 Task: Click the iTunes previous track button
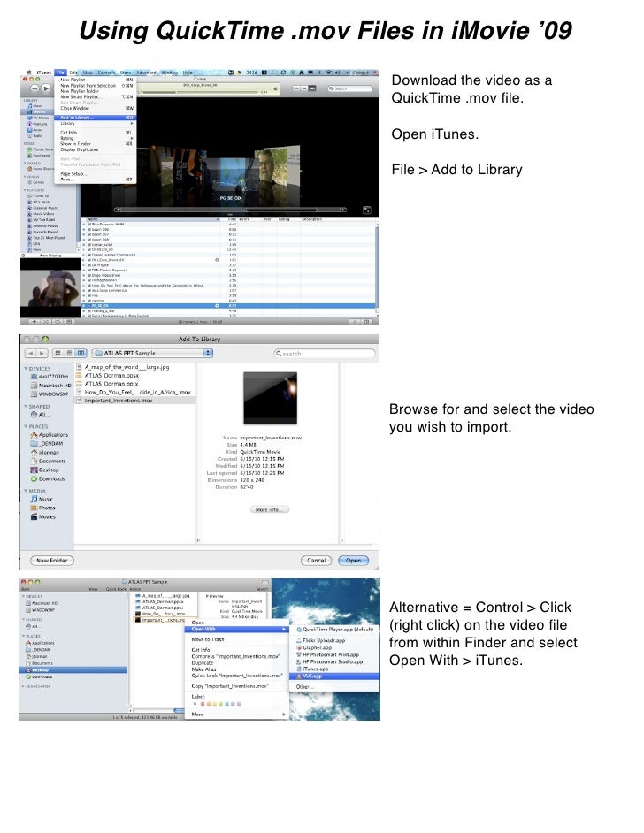[x=34, y=88]
